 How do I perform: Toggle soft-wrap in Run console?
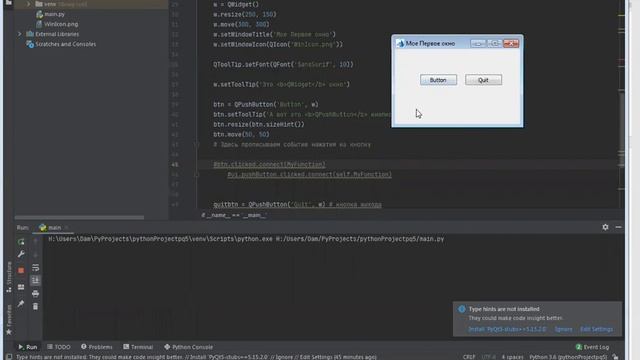click(36, 268)
